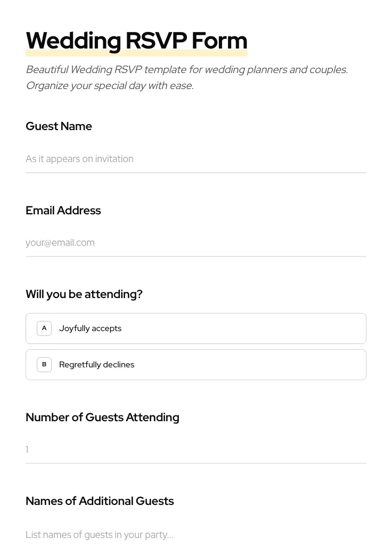Screen dimensions: 392x546
Task: Click the Email Address field label
Action: 63,211
